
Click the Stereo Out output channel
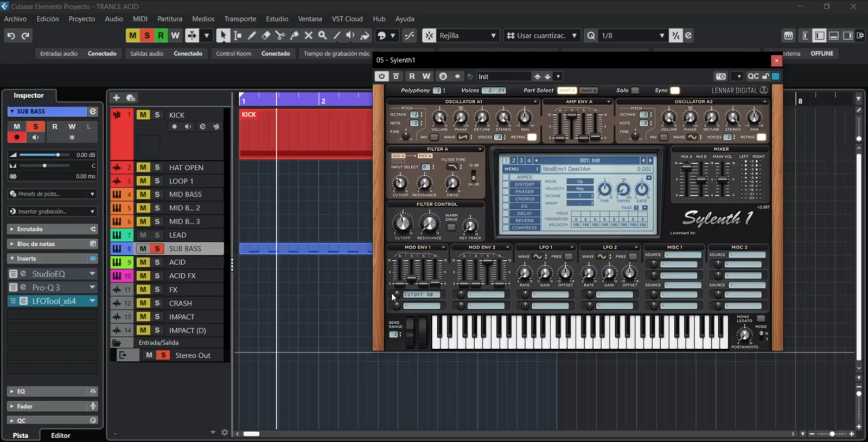click(x=193, y=355)
